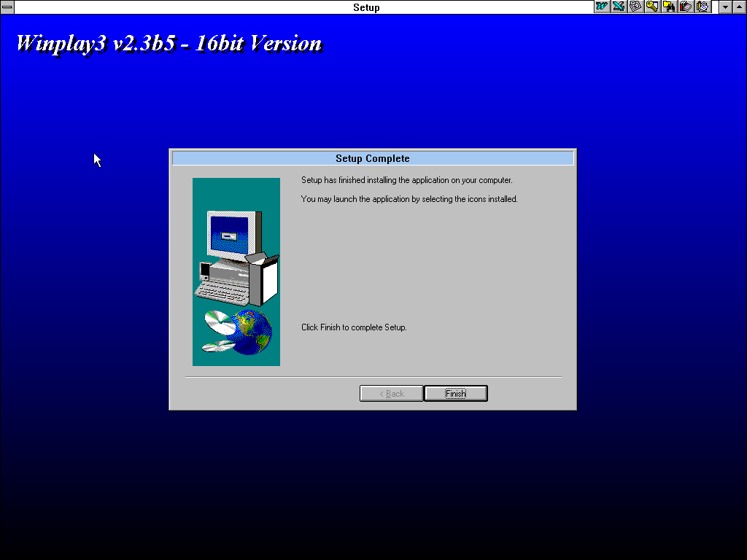The image size is (747, 560).
Task: Click the folder with binoculars Find File icon
Action: (669, 7)
